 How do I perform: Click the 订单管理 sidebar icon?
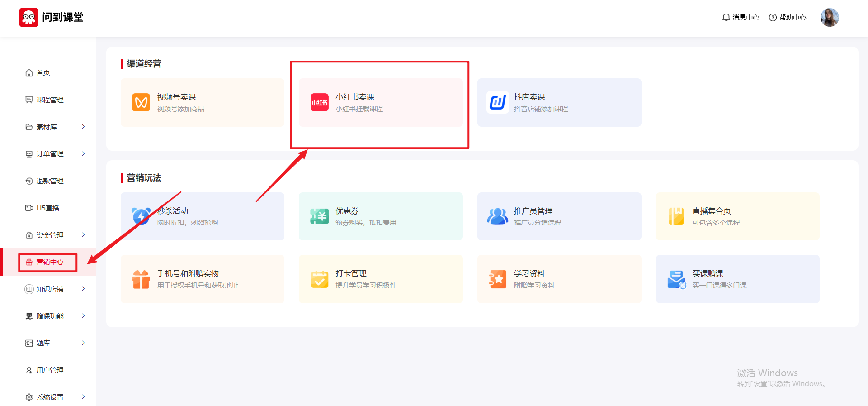coord(29,154)
